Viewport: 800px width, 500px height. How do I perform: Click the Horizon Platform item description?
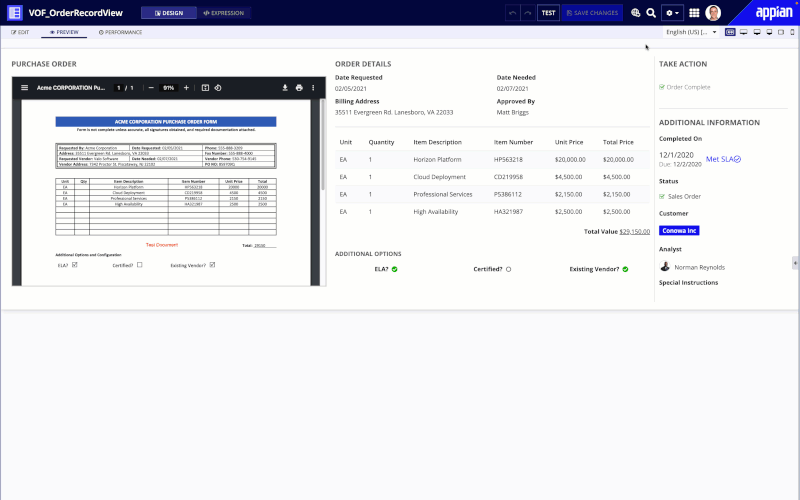(x=437, y=160)
